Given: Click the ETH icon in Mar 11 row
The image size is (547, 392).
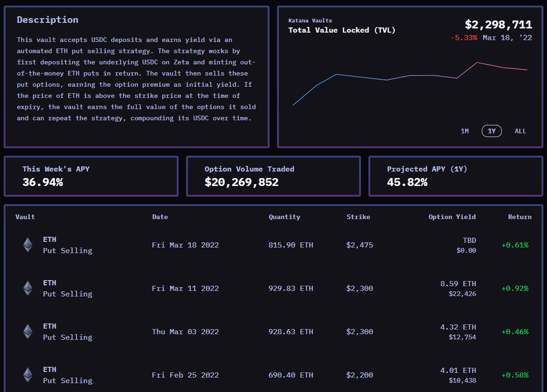Looking at the screenshot, I should (27, 288).
